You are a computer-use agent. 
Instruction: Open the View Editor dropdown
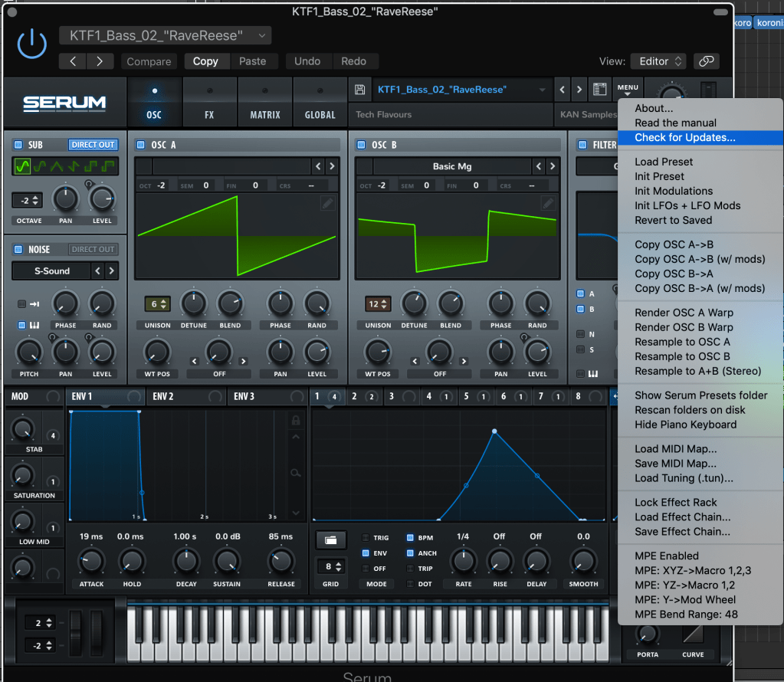(658, 61)
